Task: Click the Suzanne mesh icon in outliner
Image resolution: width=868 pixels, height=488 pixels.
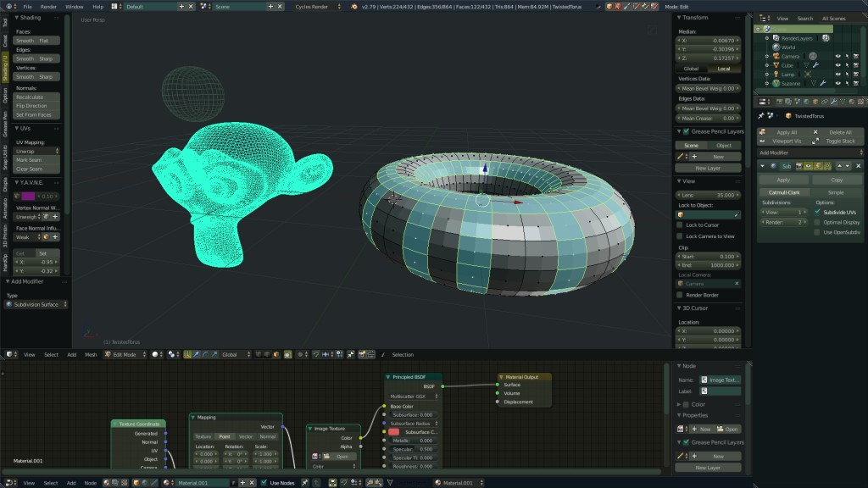Action: coord(776,83)
